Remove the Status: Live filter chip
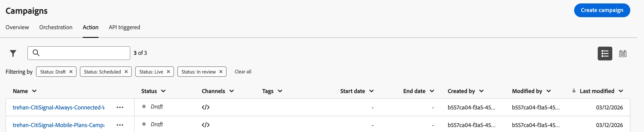 (169, 72)
